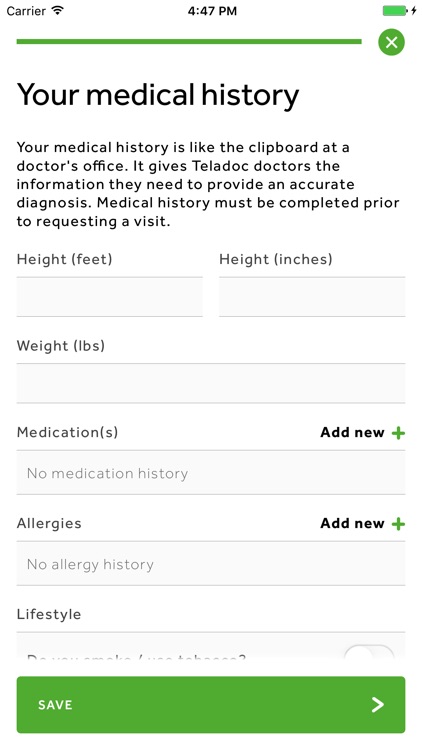
Task: Tap the 'No medication history' row
Action: pyautogui.click(x=211, y=473)
